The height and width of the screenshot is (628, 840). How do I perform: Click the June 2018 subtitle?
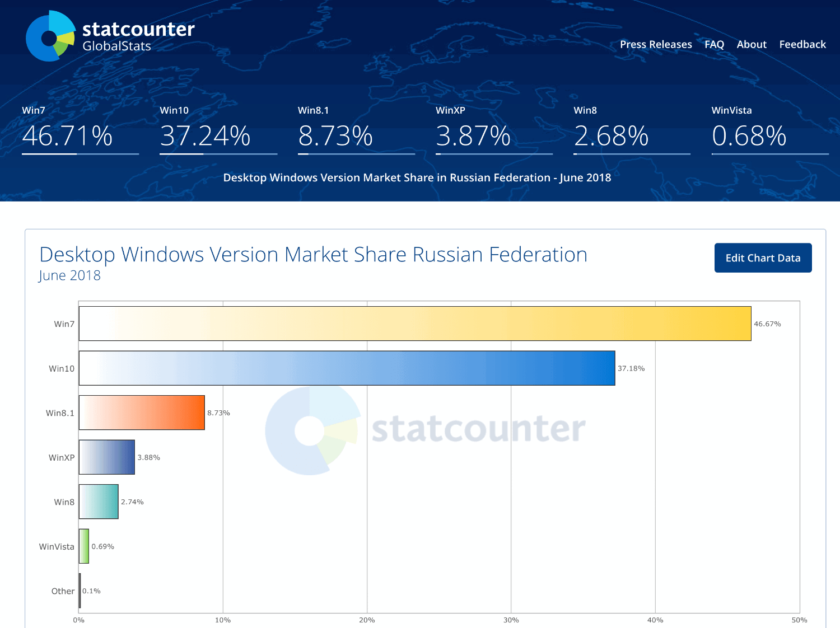69,275
